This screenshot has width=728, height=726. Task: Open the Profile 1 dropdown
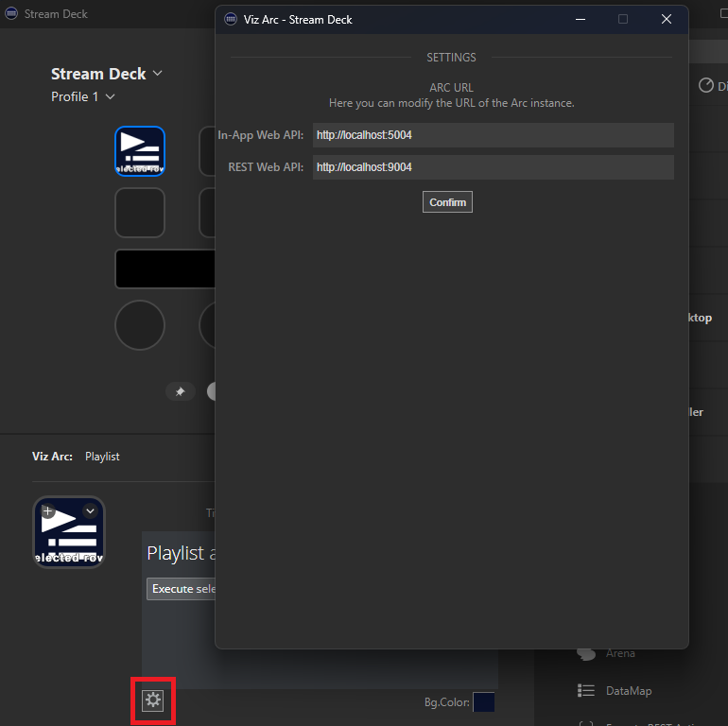tap(111, 96)
